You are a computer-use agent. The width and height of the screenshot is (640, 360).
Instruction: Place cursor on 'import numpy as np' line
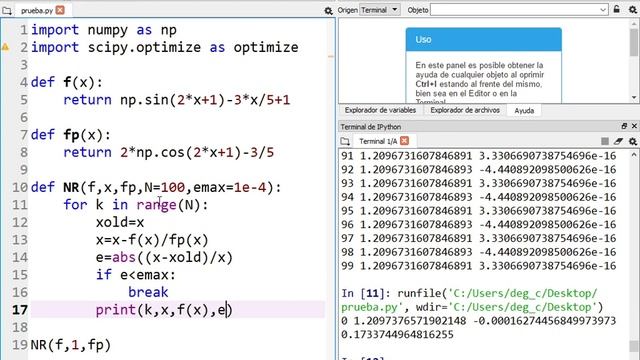104,30
